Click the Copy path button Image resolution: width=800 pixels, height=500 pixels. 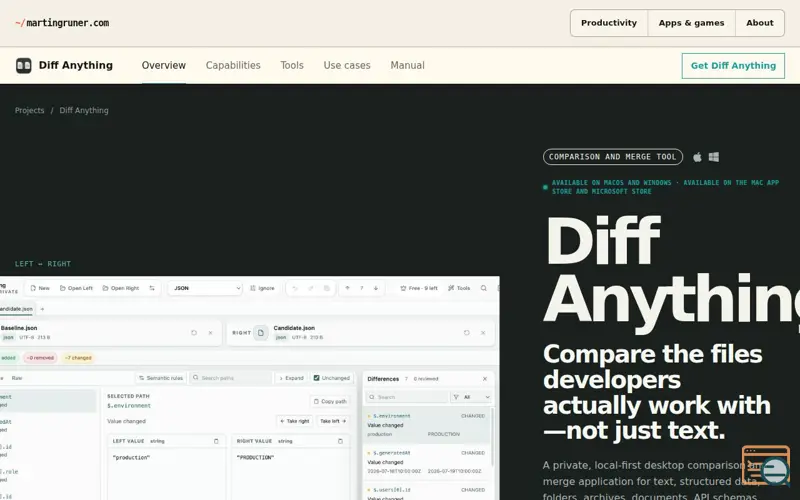pos(330,402)
